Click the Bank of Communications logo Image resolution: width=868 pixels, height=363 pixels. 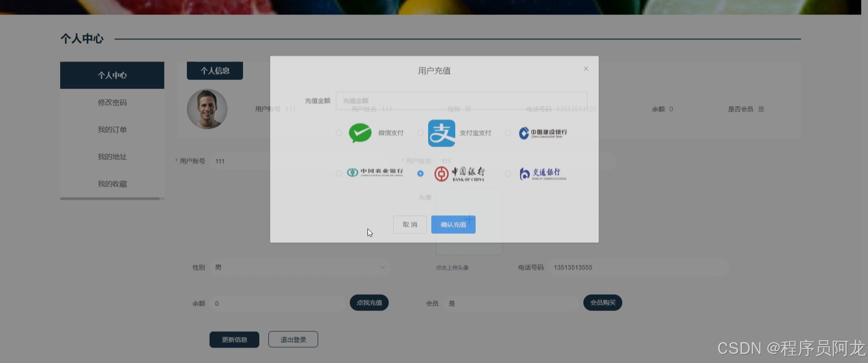(542, 173)
